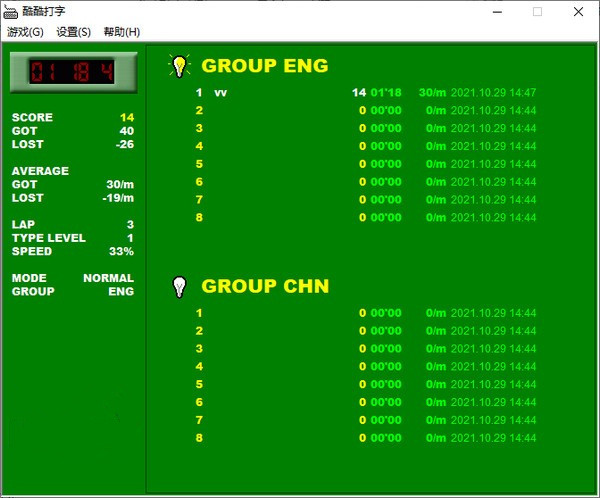This screenshot has height=498, width=600.
Task: Click the SCORE value 14 in left panel
Action: [127, 118]
